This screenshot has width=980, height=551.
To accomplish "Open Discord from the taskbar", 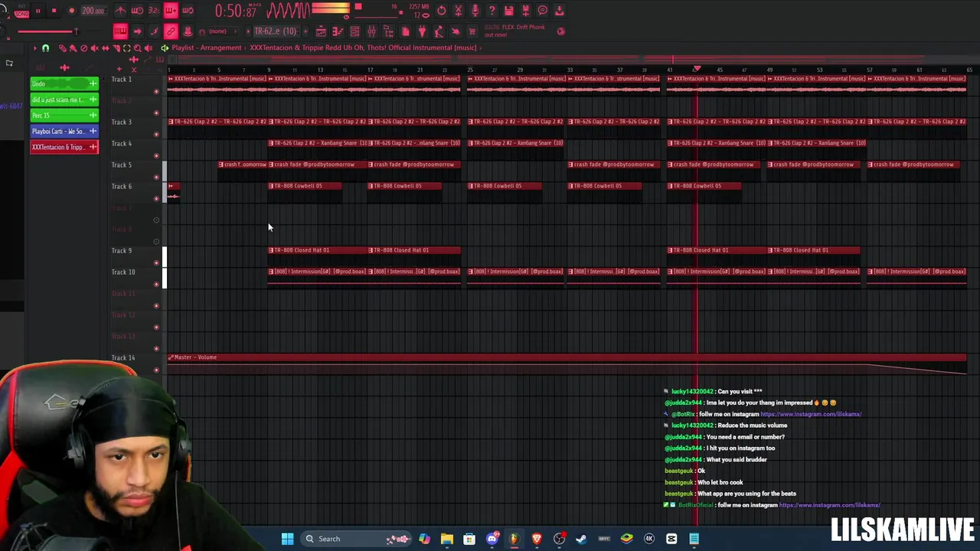I will point(492,539).
